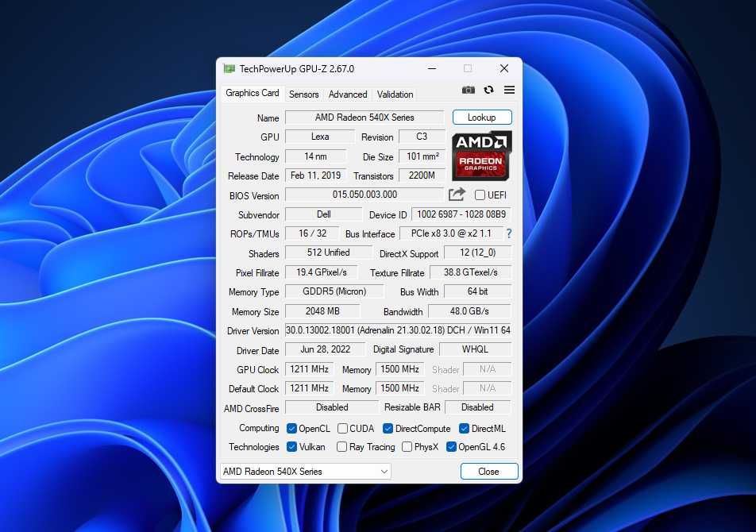Click the GPU Clock row Shader N/A
The image size is (756, 532).
click(x=487, y=369)
